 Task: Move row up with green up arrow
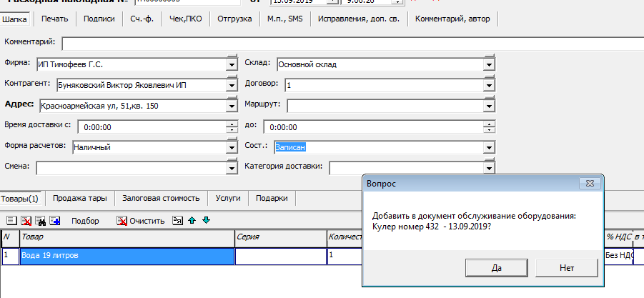[192, 221]
